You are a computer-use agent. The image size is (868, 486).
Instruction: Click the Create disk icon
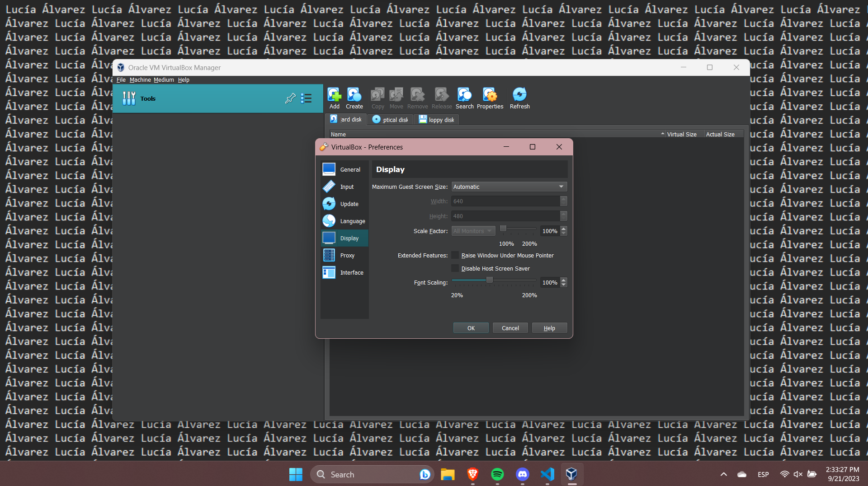tap(354, 98)
